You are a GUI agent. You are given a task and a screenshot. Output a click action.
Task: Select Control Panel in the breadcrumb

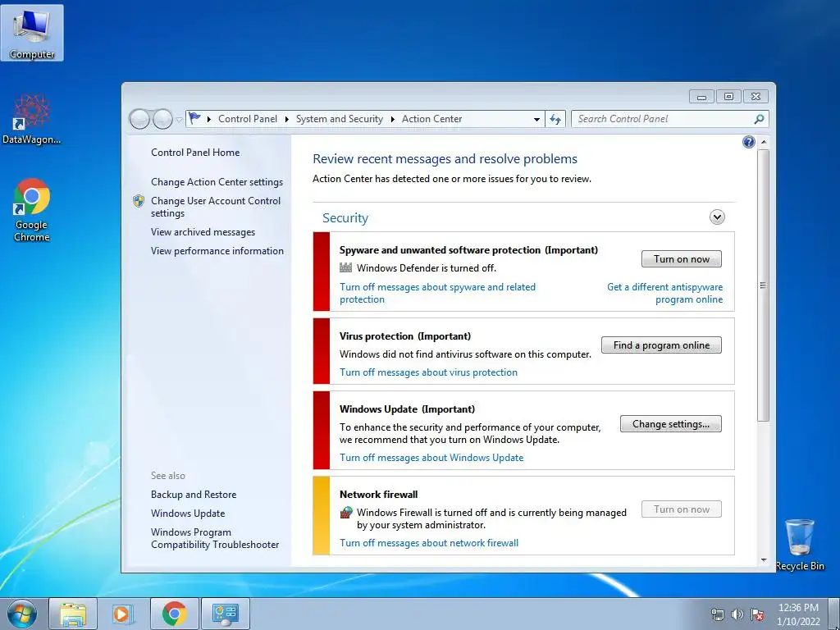point(248,119)
